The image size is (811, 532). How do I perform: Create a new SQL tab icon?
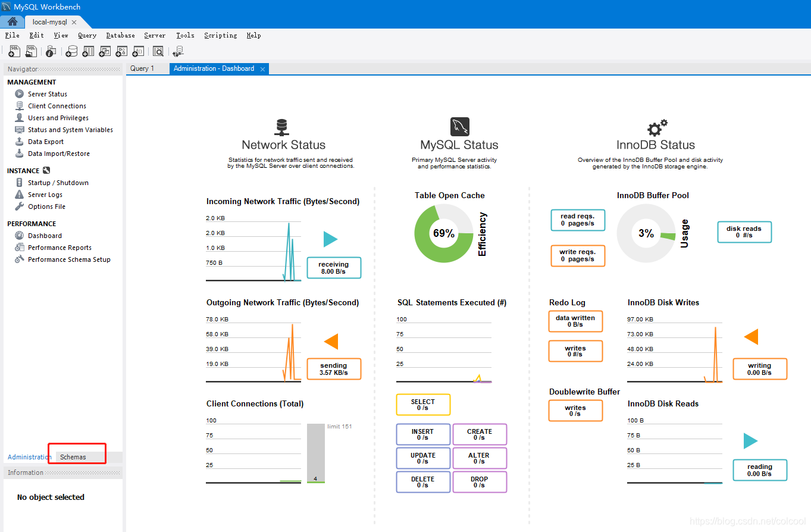pyautogui.click(x=15, y=52)
